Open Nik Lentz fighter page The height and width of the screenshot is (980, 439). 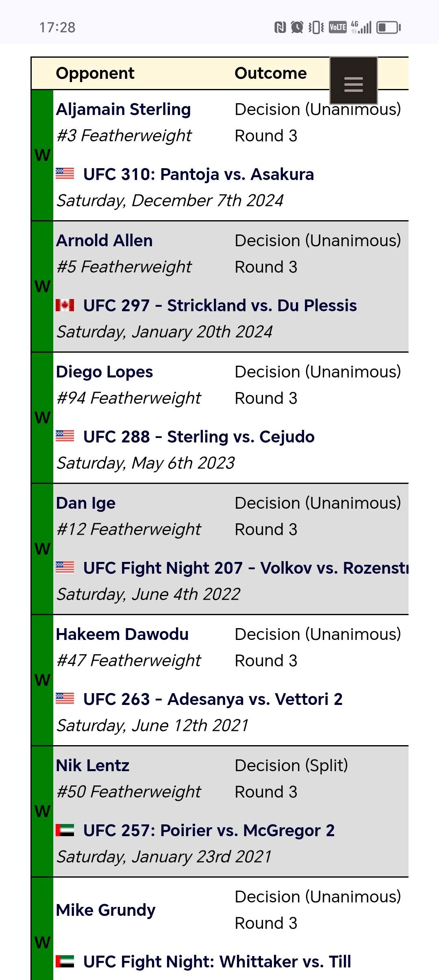(x=93, y=765)
